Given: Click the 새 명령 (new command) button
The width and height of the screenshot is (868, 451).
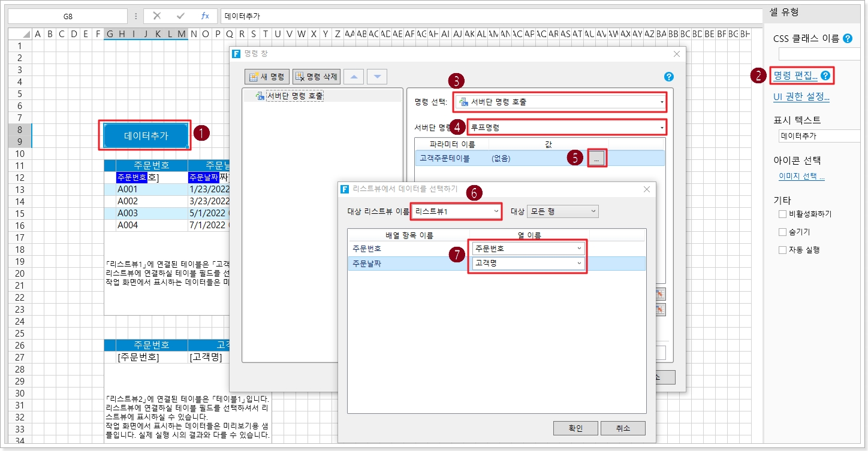Looking at the screenshot, I should point(267,77).
